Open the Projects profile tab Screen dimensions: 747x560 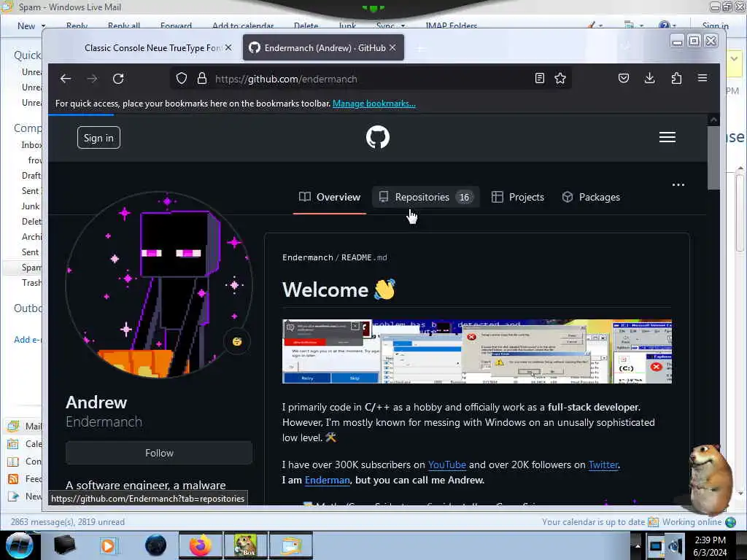[x=518, y=197]
